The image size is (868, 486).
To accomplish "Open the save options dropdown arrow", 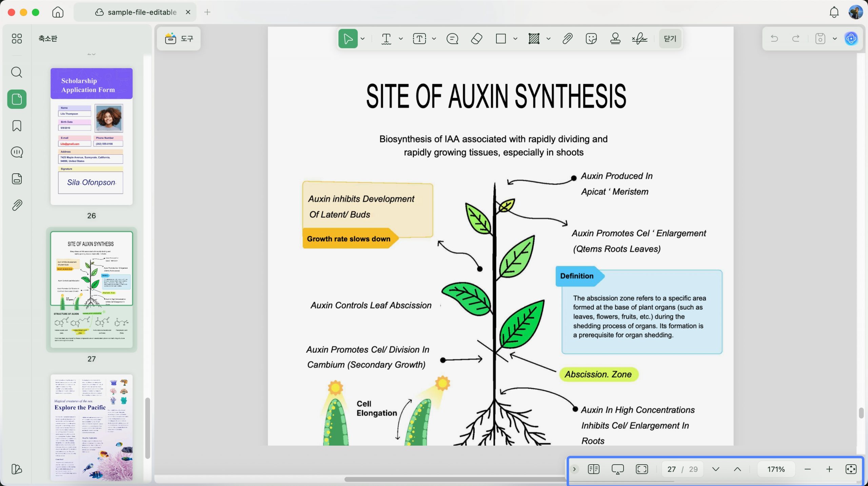I will click(x=835, y=39).
